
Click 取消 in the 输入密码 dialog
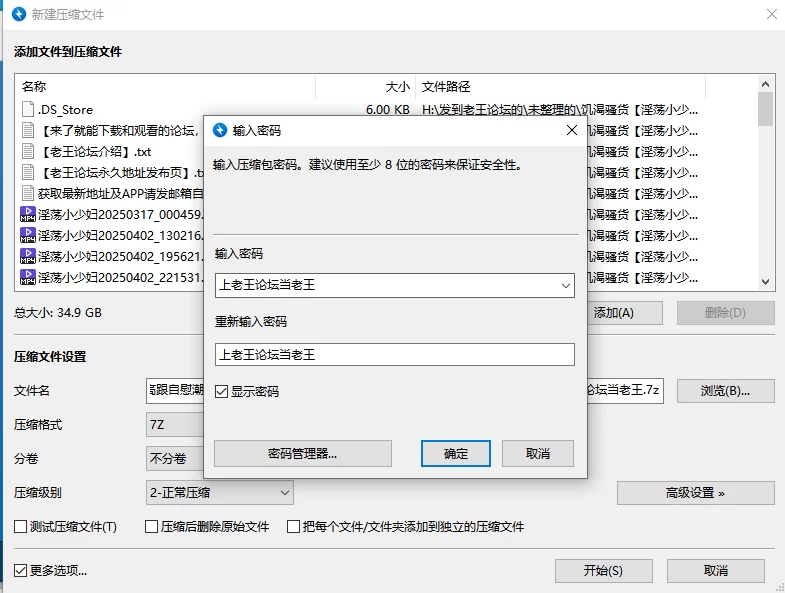coord(538,454)
